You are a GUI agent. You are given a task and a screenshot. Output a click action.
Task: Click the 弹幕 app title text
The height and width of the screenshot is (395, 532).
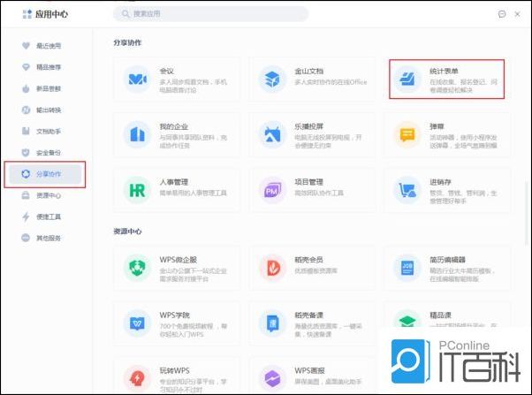tap(437, 126)
